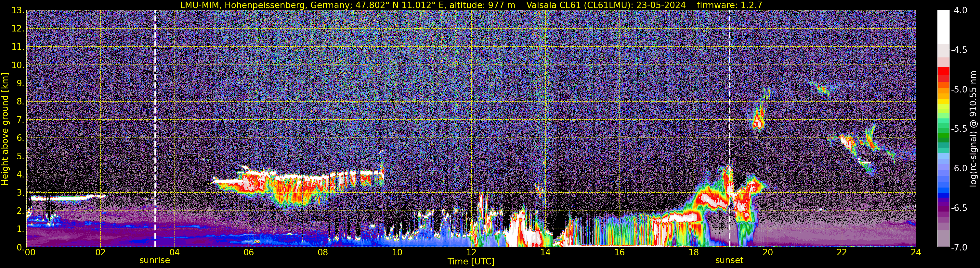Image resolution: width=980 pixels, height=268 pixels.
Task: Click the time axis tick '12'
Action: coord(471,252)
